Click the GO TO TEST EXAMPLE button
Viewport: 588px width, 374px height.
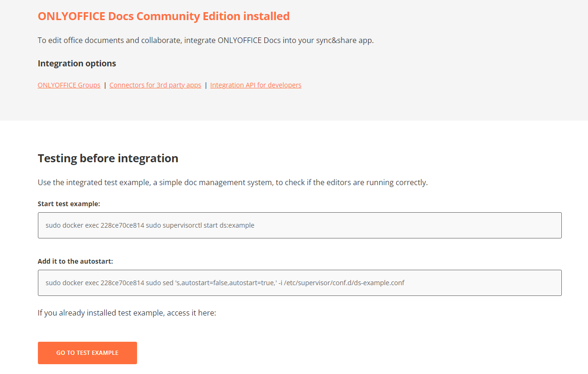87,352
